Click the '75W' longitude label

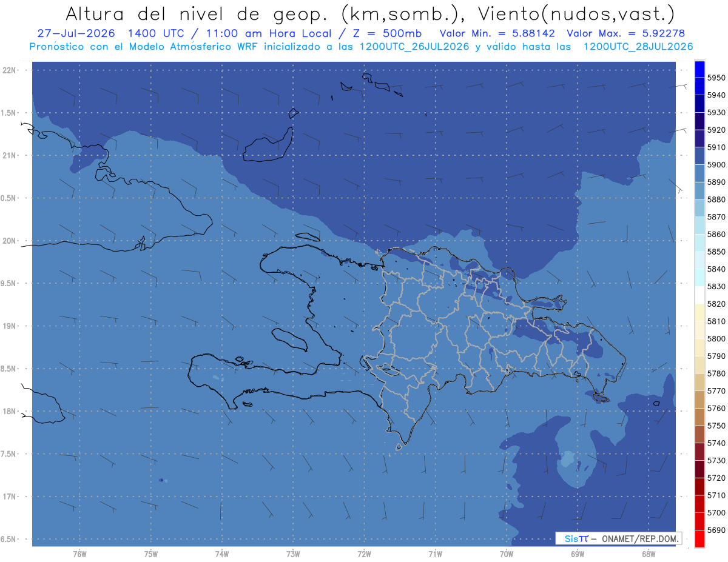pyautogui.click(x=151, y=554)
